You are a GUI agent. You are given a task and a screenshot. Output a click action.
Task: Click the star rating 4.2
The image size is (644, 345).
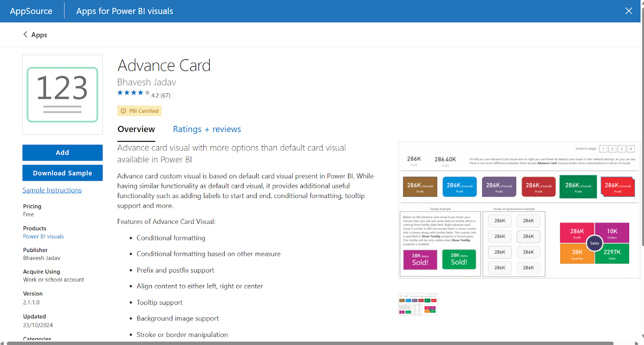pos(144,93)
